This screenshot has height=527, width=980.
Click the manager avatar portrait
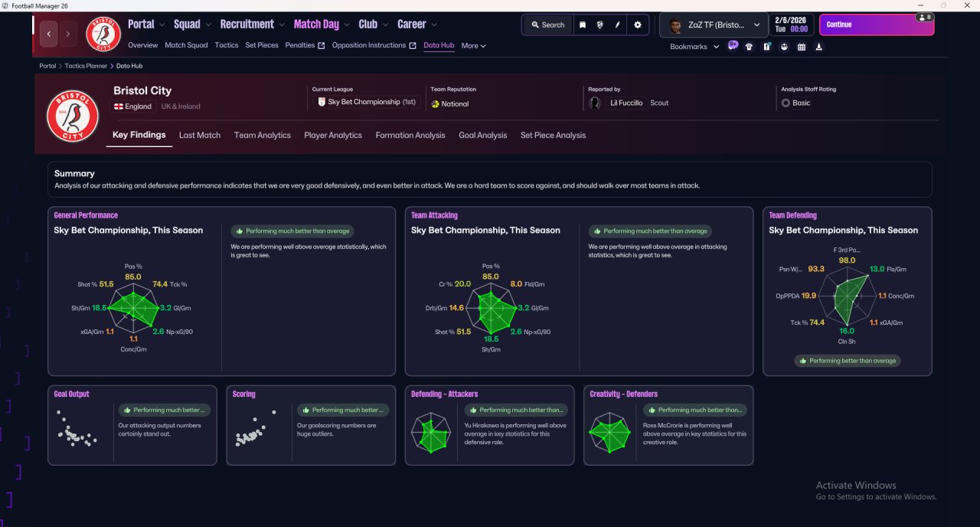[x=675, y=25]
